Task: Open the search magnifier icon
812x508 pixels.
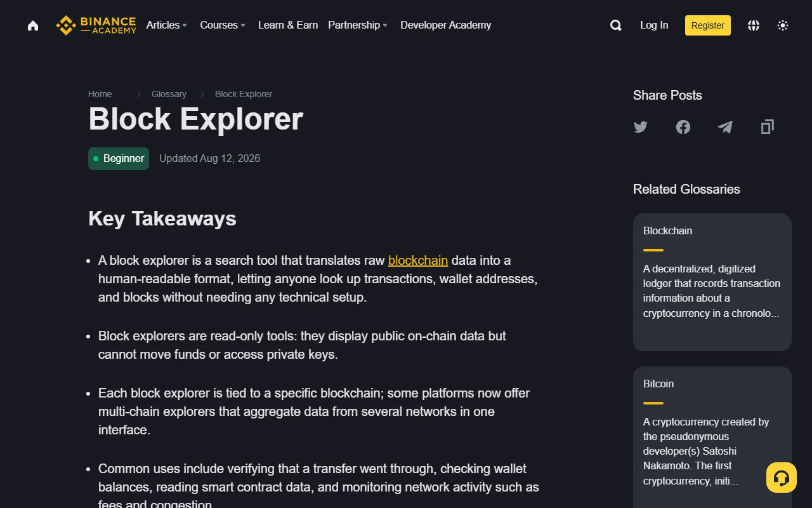Action: pyautogui.click(x=615, y=25)
